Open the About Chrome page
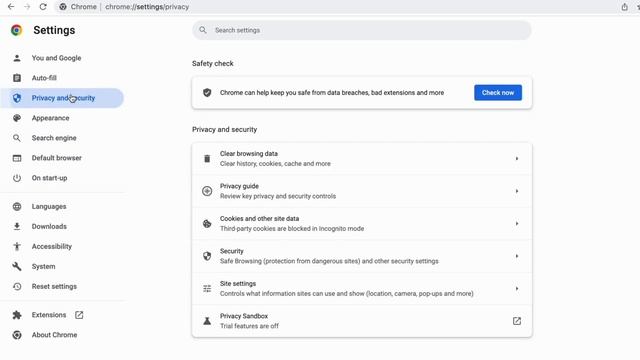Screen dimensions: 640x360 point(54,335)
